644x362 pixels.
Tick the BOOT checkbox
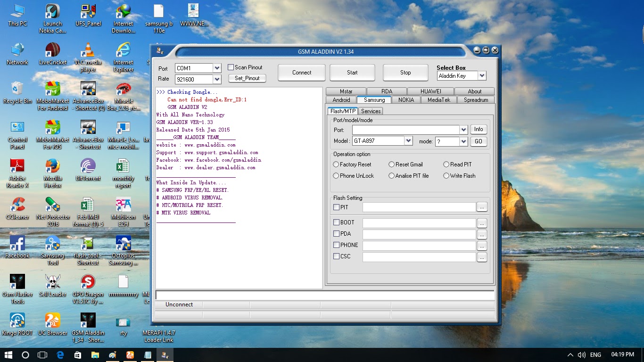click(x=337, y=222)
